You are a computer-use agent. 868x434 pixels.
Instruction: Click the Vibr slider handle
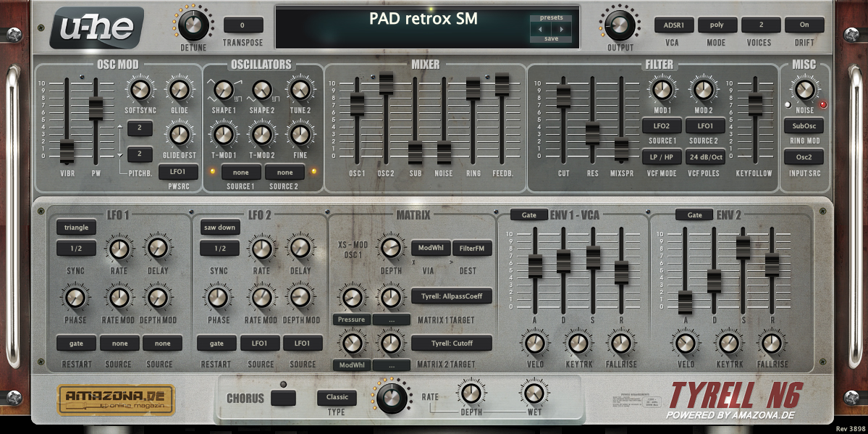pos(67,151)
